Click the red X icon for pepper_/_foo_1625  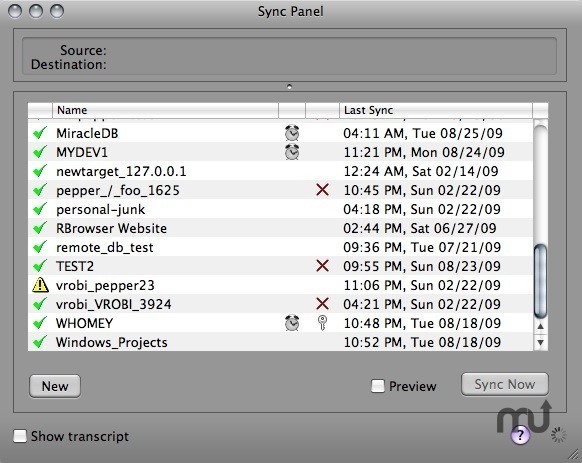tap(322, 190)
